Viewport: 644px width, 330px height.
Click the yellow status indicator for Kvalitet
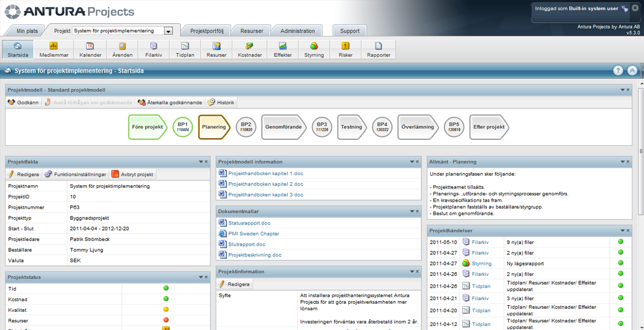point(166,309)
